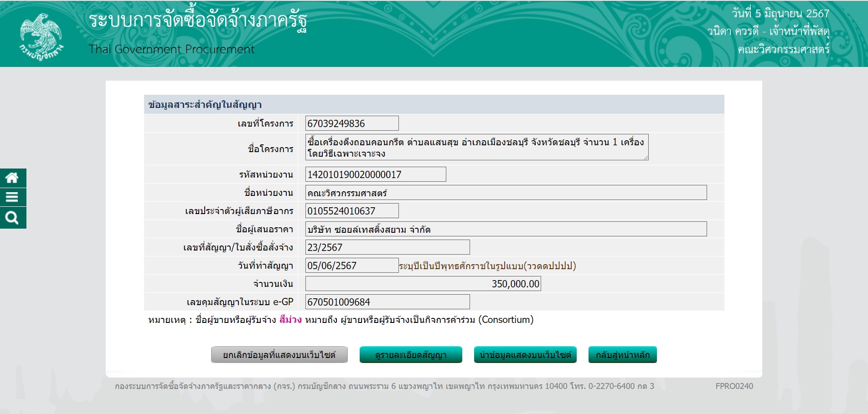Screen dimensions: 868x414
Task: Click the นำข้อมูลแสดงบนเว็บไซต์ button
Action: 525,355
